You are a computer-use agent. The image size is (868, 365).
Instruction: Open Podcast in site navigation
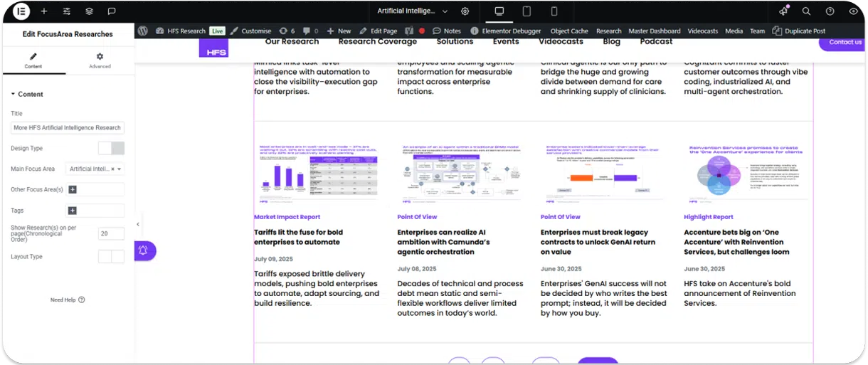click(x=656, y=42)
